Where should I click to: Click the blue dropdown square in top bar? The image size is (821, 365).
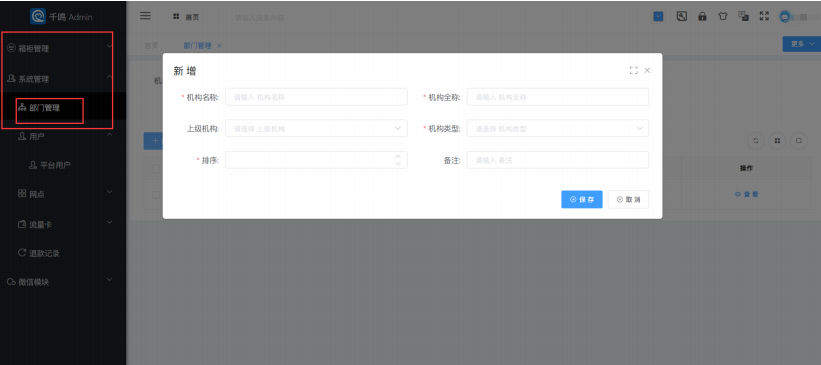pyautogui.click(x=659, y=16)
